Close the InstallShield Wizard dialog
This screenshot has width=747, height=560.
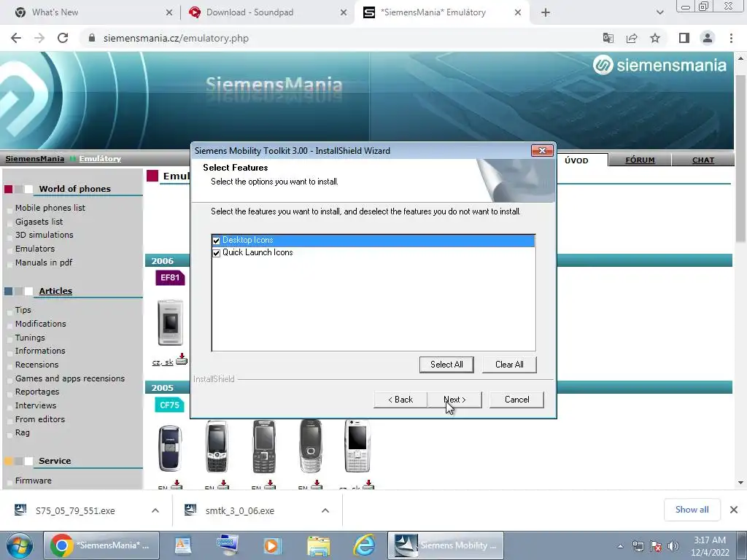tap(542, 150)
